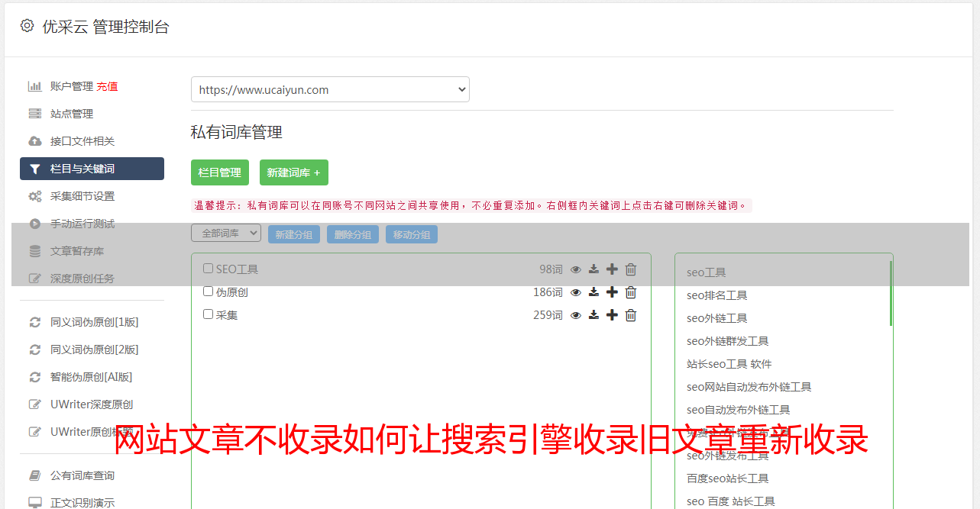
Task: Click refresh icon for 同义词伪原创[1版]
Action: [35, 322]
